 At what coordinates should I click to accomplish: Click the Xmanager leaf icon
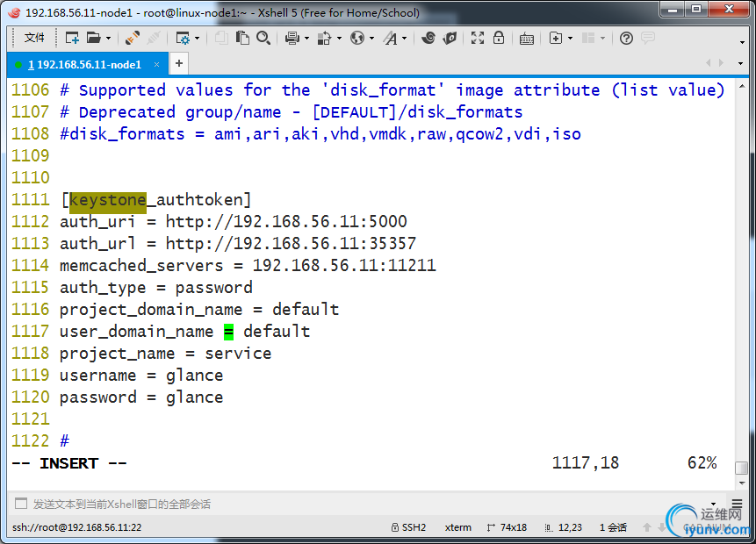coord(450,38)
